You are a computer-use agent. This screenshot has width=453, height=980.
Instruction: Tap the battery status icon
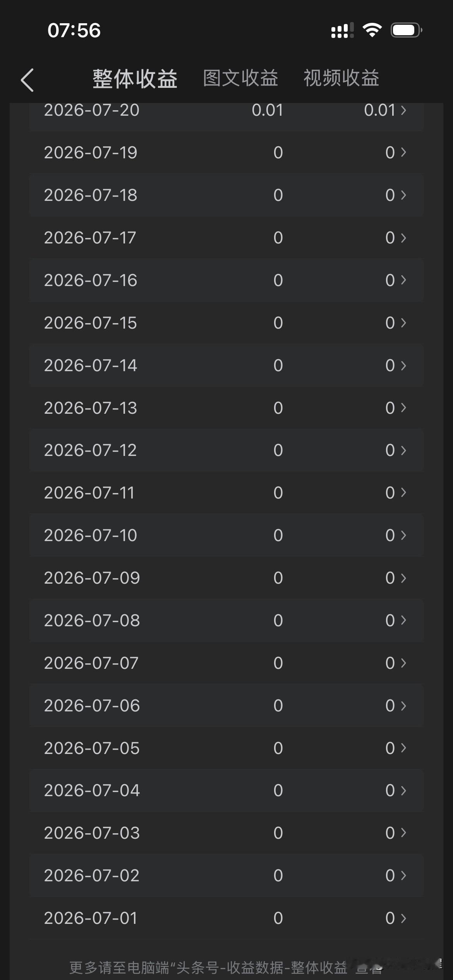(406, 30)
